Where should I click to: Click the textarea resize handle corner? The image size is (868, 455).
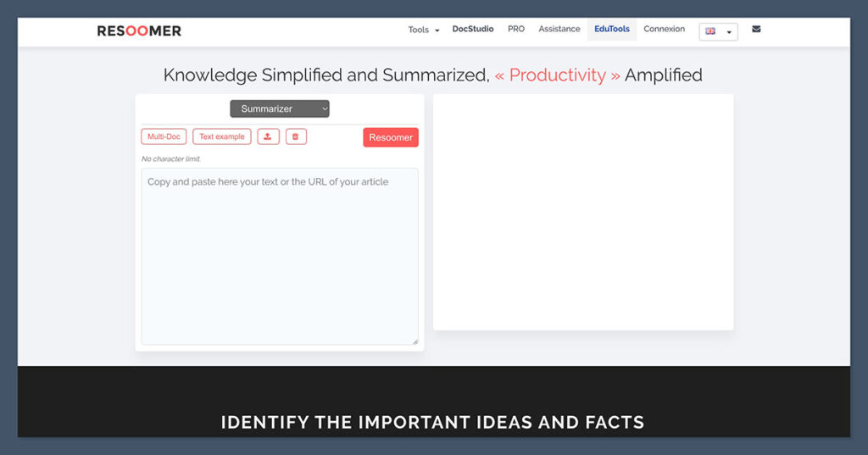pyautogui.click(x=415, y=341)
